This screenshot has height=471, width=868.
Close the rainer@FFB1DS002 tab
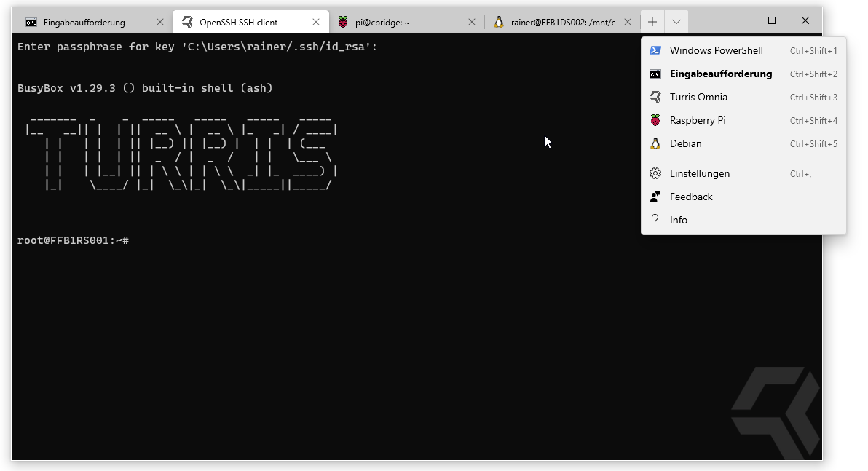[x=628, y=23]
